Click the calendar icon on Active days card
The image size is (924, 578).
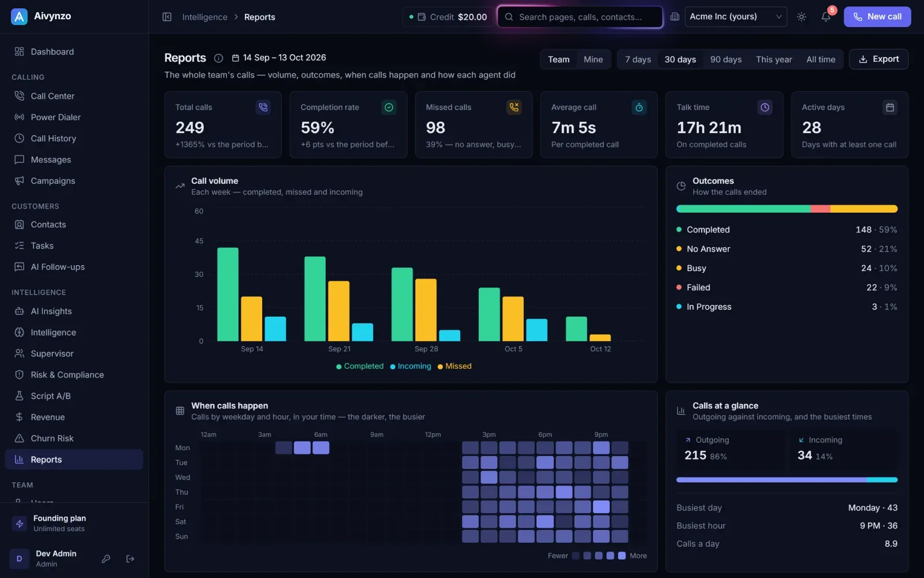coord(890,107)
